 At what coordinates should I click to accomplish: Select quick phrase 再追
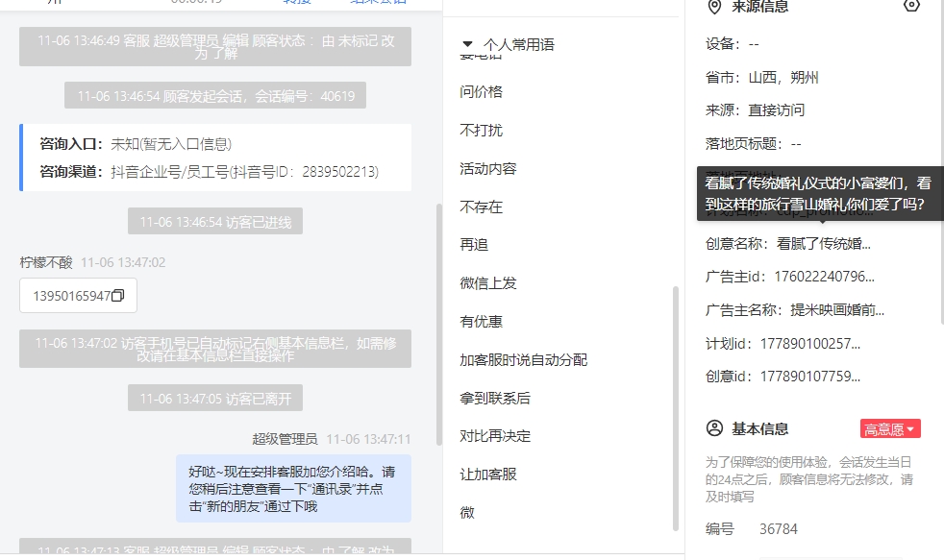pyautogui.click(x=474, y=245)
